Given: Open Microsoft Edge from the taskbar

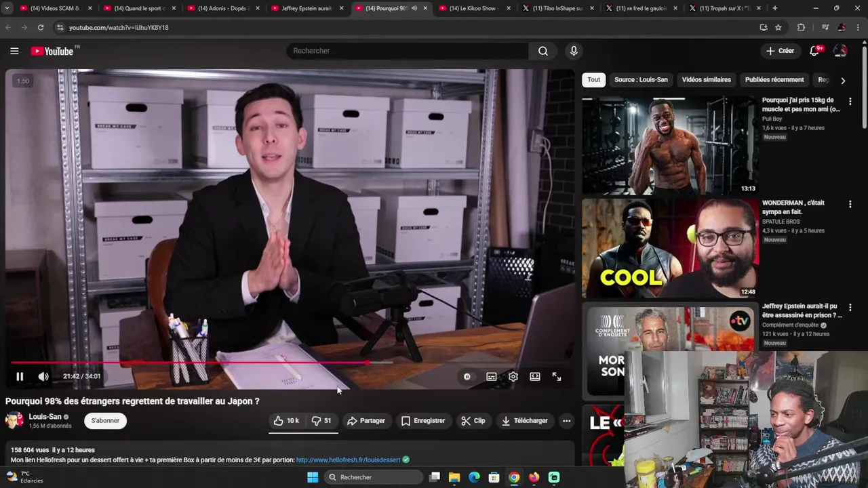Looking at the screenshot, I should point(474,477).
